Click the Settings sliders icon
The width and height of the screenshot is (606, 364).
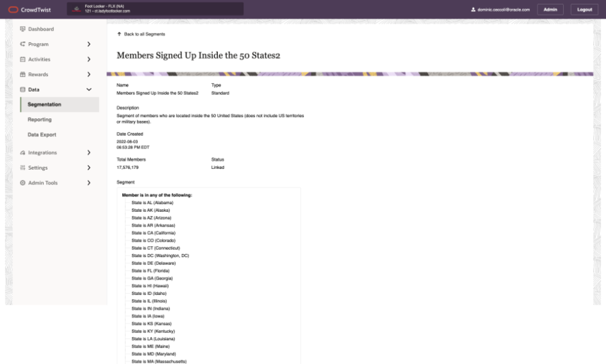23,168
